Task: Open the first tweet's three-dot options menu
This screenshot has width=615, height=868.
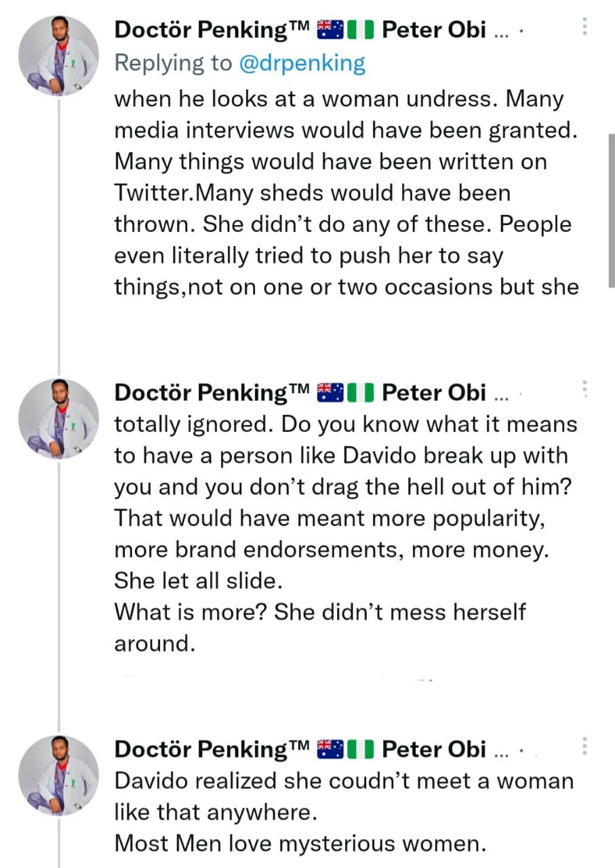Action: (x=584, y=26)
